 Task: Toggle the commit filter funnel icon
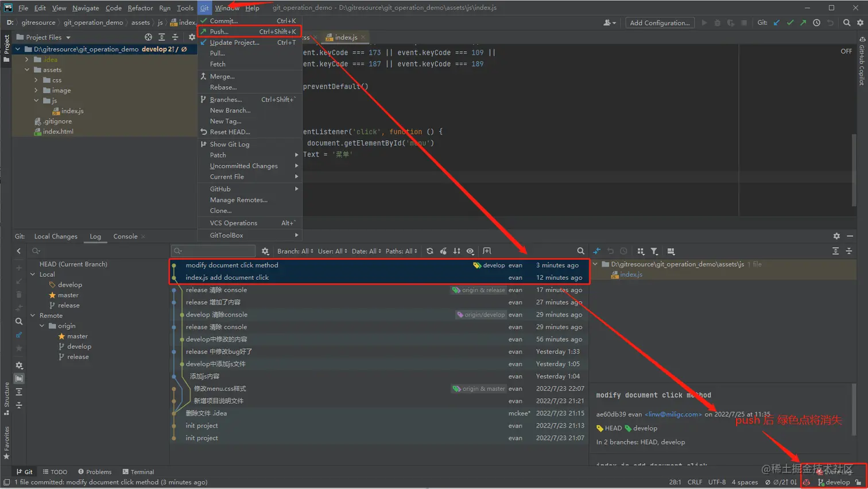tap(654, 251)
